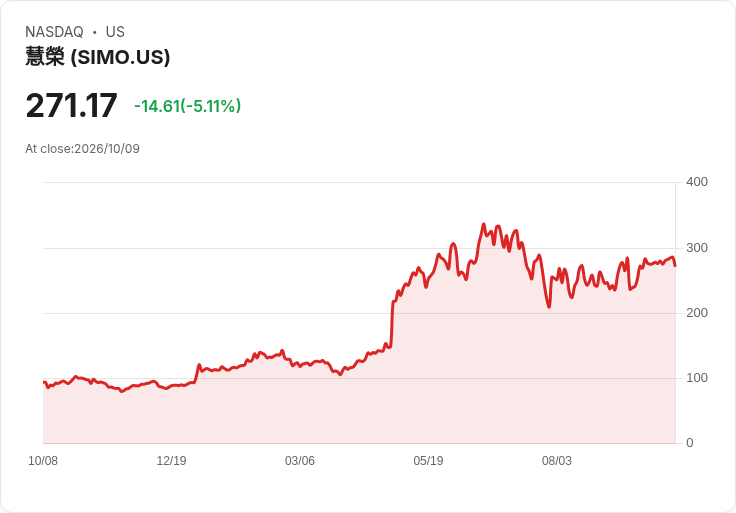The height and width of the screenshot is (513, 736).
Task: Click the 10/08 date axis label
Action: click(43, 460)
